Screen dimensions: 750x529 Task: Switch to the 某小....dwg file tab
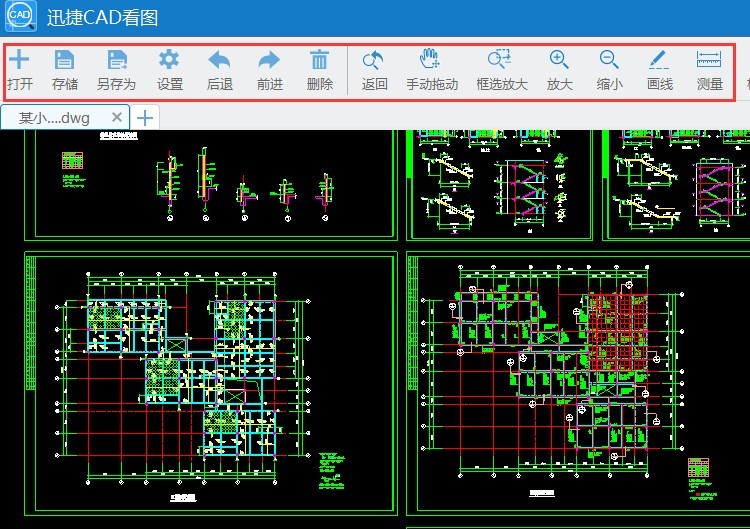click(x=55, y=118)
